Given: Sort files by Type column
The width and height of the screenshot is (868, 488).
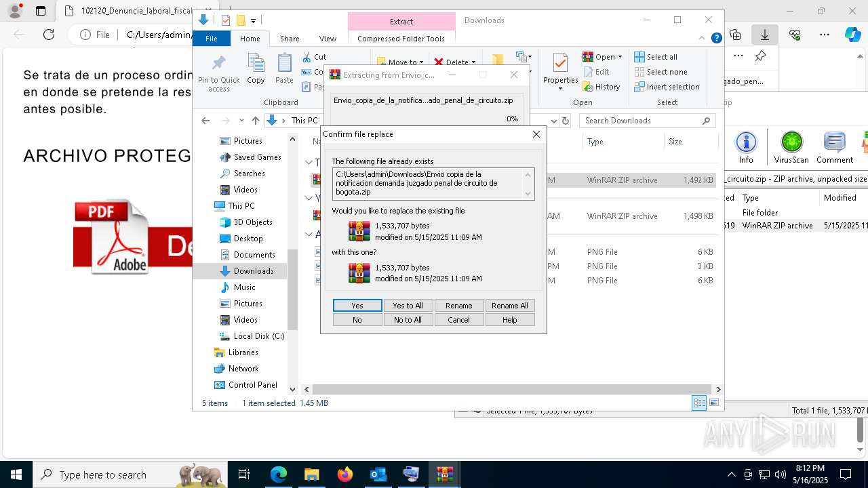Looking at the screenshot, I should (x=623, y=142).
